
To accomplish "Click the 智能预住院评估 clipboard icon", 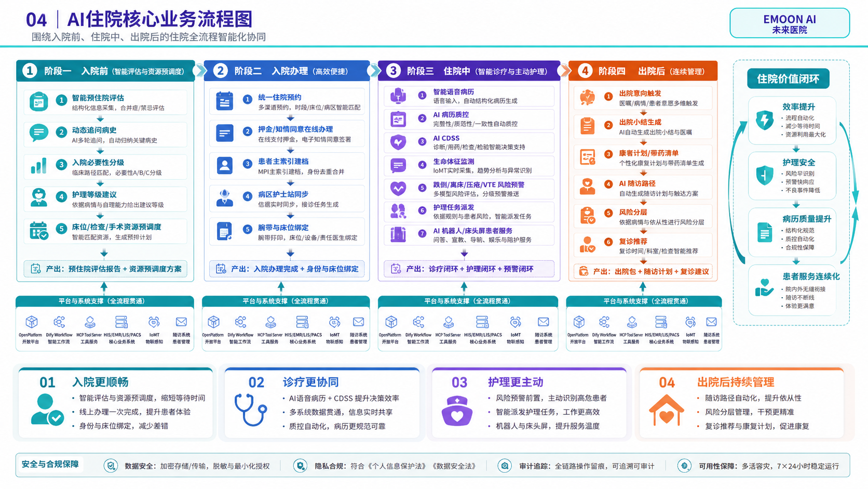I will [x=38, y=102].
